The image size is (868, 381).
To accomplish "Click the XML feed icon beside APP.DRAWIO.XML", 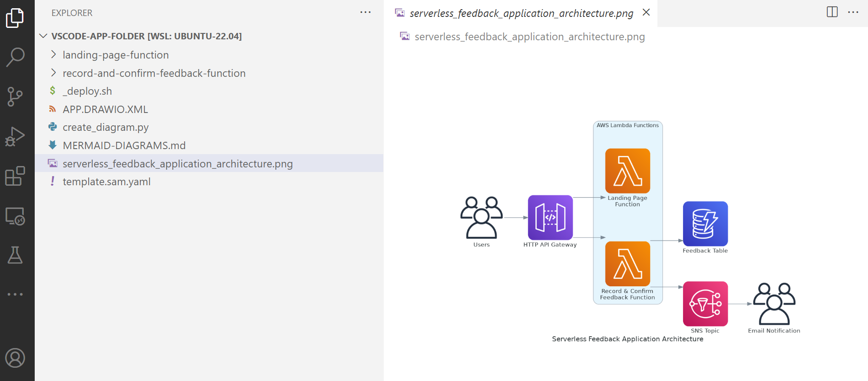I will 53,109.
